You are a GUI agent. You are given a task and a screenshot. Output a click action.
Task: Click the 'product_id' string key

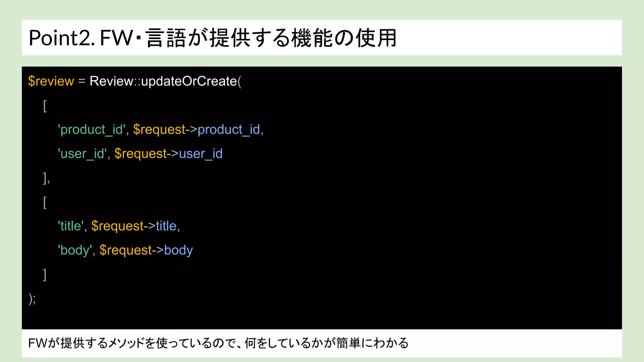[x=92, y=130]
